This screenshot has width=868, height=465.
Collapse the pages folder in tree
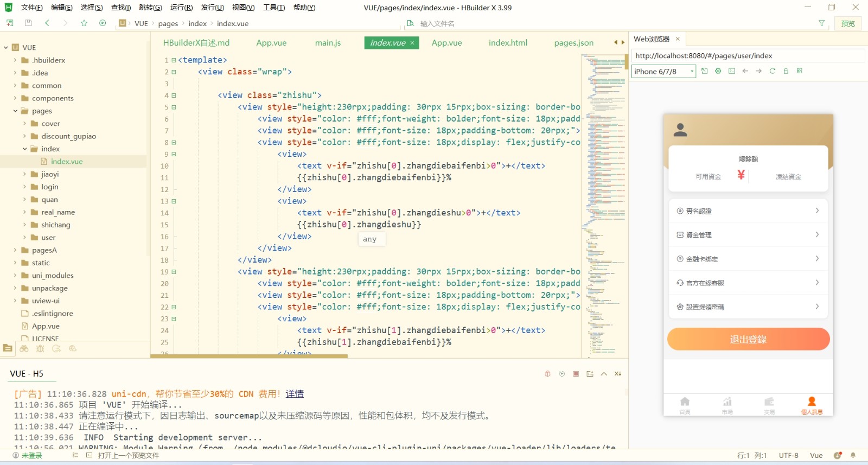[15, 111]
